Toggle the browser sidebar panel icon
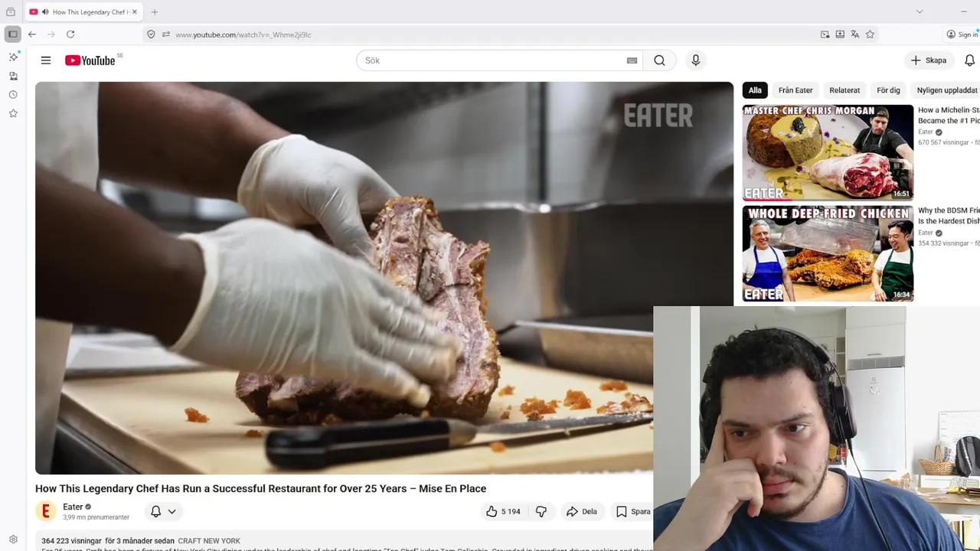 12,34
